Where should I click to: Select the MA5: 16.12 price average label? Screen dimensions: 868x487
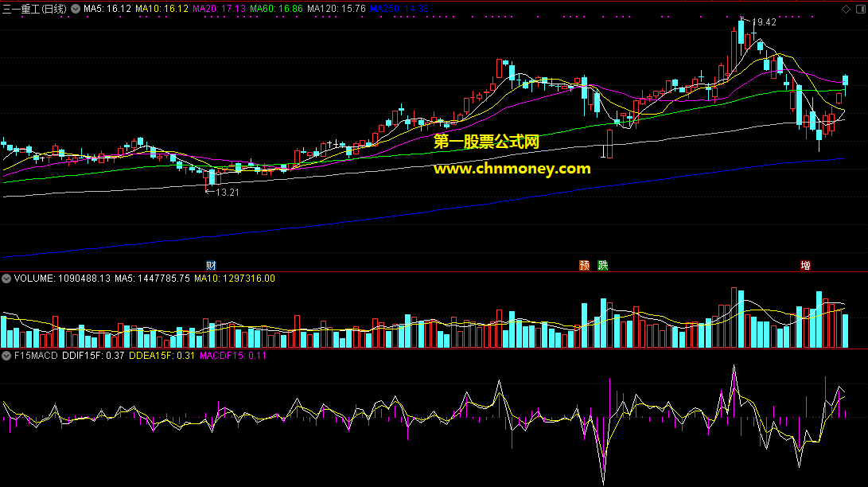point(107,9)
